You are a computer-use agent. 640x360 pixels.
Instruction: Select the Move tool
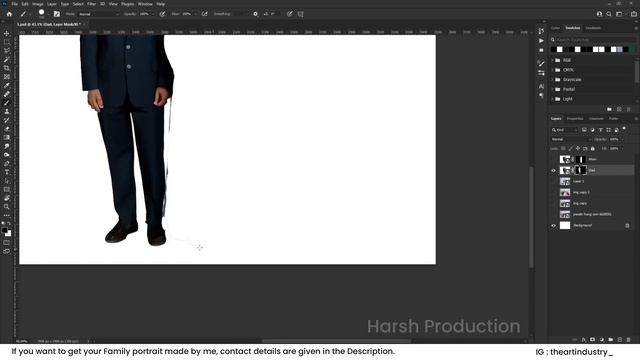(x=7, y=33)
